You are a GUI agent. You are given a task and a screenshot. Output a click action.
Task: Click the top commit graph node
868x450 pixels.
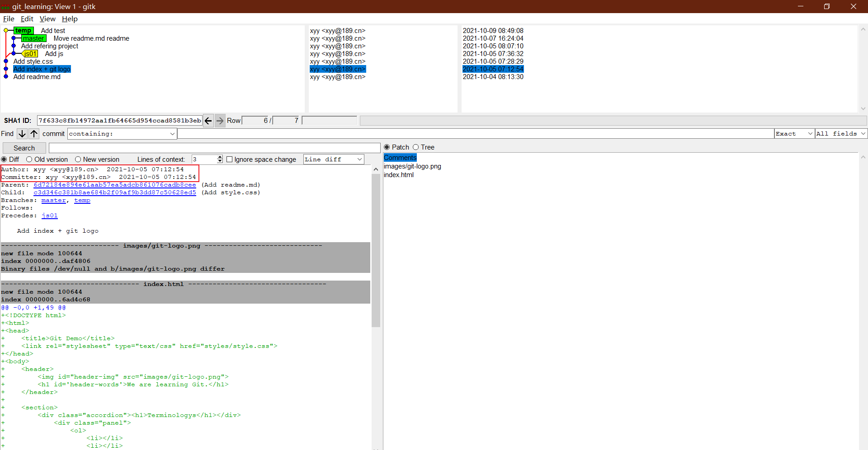[6, 31]
